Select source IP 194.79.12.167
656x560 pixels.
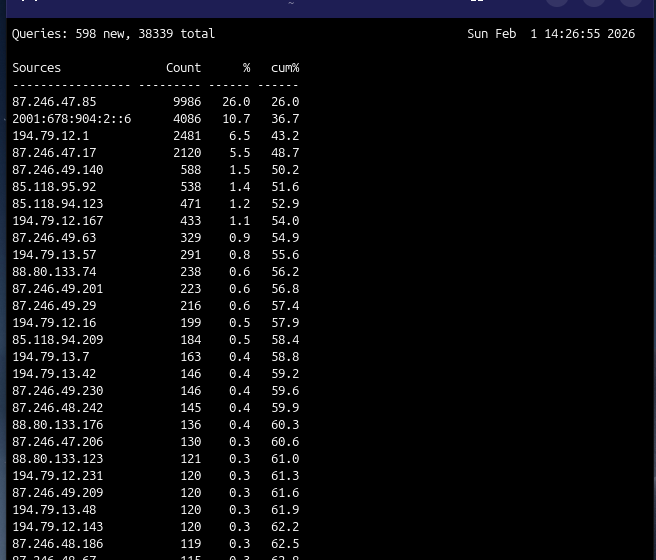coord(57,221)
